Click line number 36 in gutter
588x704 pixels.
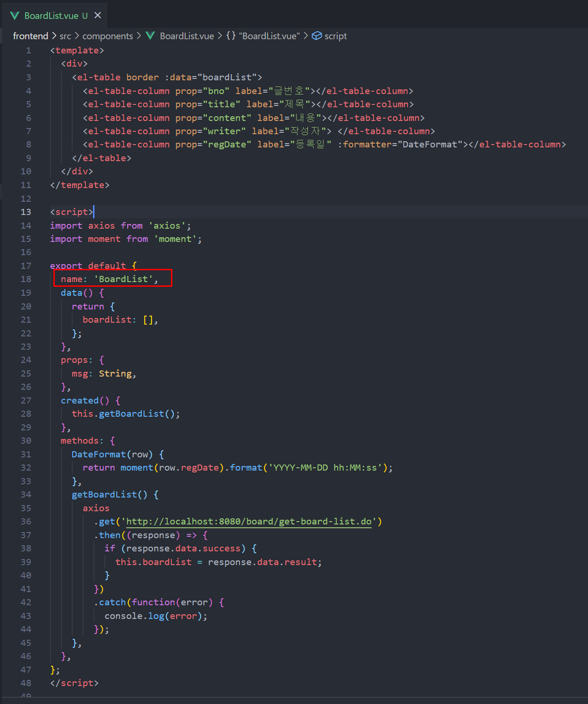26,522
